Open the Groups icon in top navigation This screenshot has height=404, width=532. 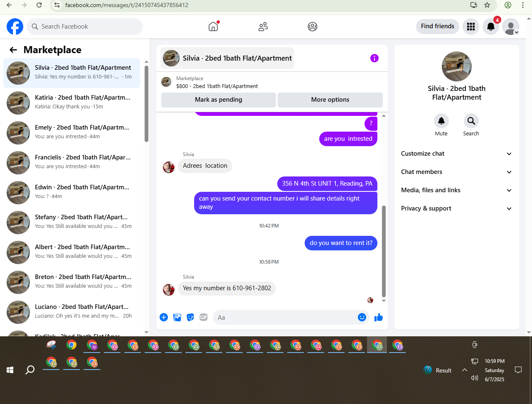coord(313,27)
